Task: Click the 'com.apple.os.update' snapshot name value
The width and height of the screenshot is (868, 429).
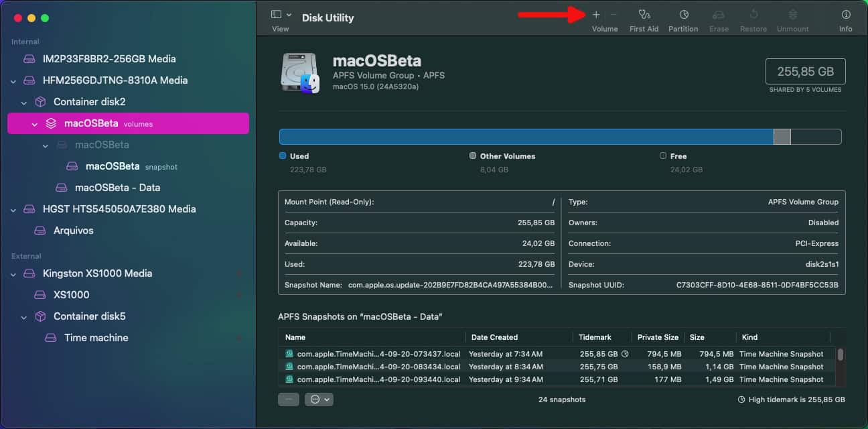Action: coord(451,285)
